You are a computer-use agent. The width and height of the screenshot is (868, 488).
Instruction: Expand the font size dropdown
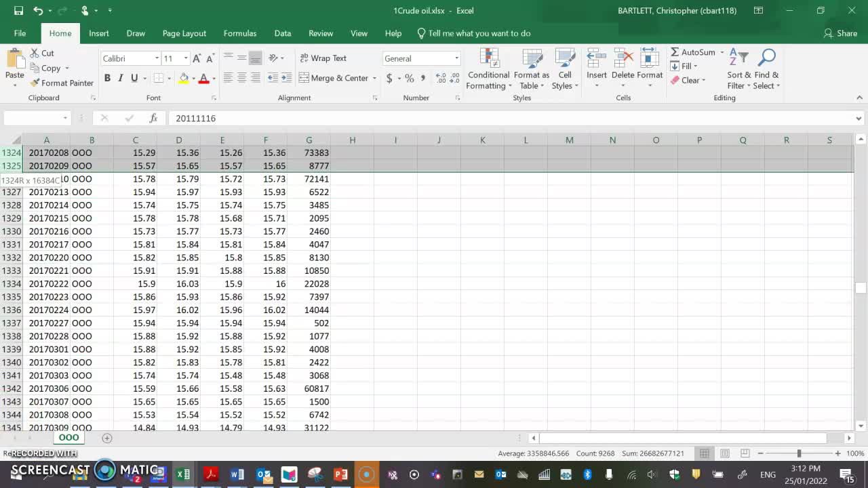coord(185,58)
